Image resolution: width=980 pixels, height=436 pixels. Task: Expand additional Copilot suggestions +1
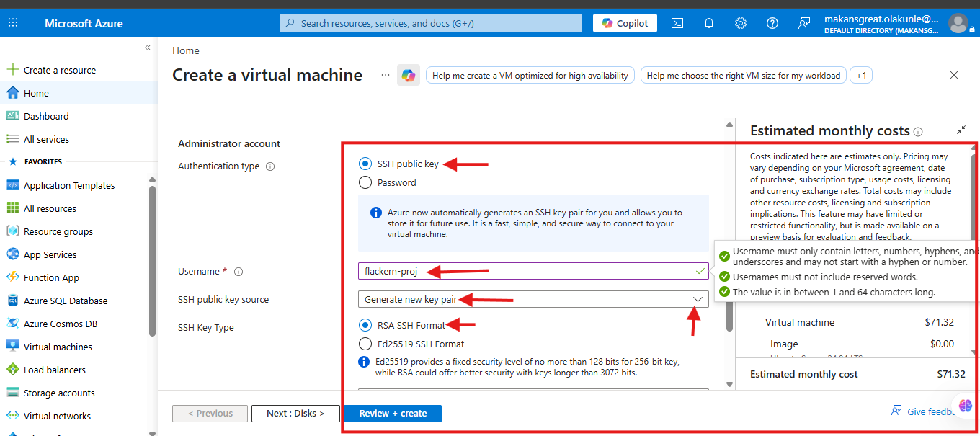click(861, 75)
